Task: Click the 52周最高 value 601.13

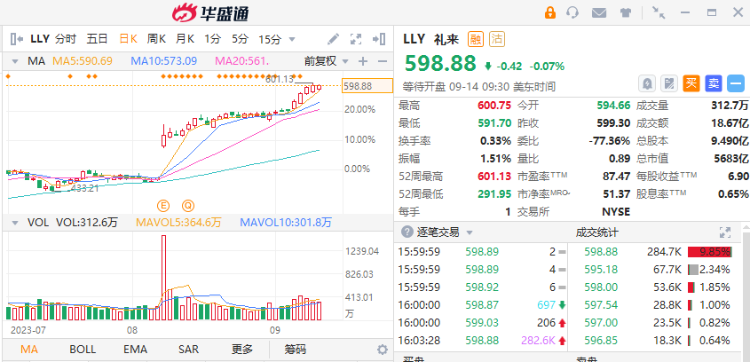Action: tap(494, 176)
